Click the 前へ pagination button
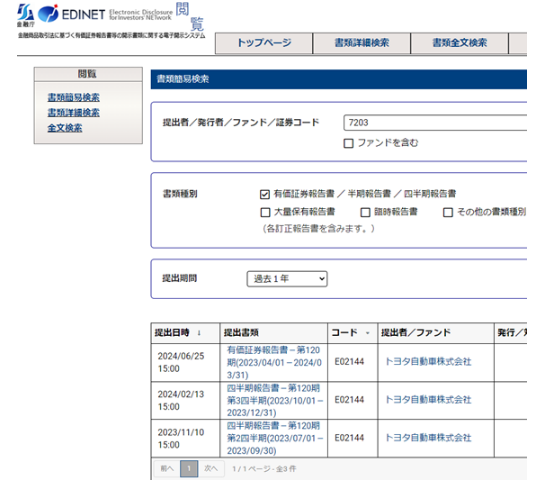 [167, 469]
